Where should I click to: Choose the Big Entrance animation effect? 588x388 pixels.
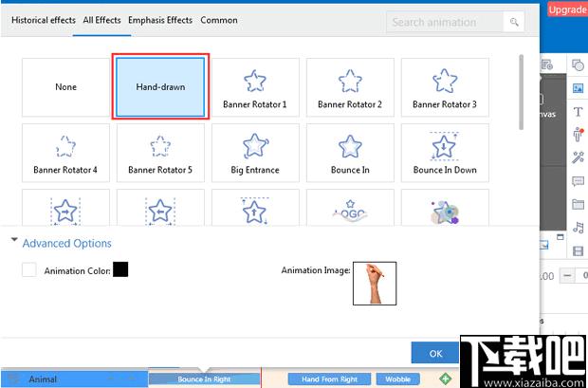tap(255, 153)
